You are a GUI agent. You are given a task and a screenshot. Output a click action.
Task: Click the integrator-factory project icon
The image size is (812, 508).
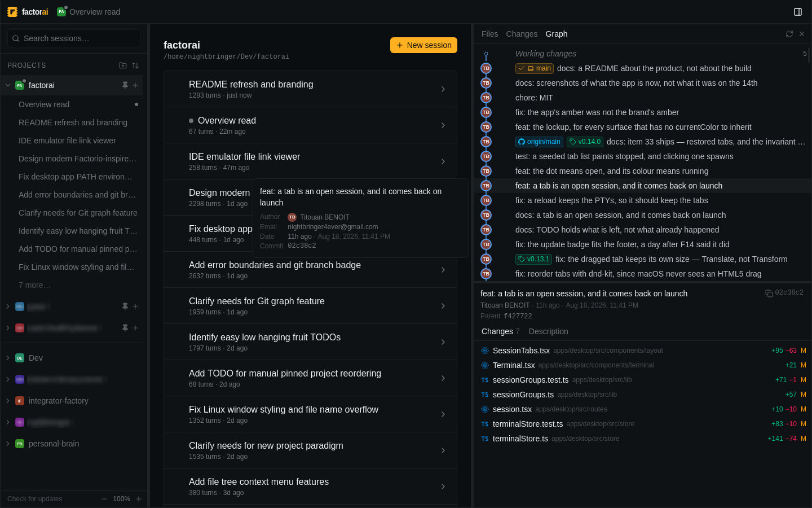coord(20,401)
